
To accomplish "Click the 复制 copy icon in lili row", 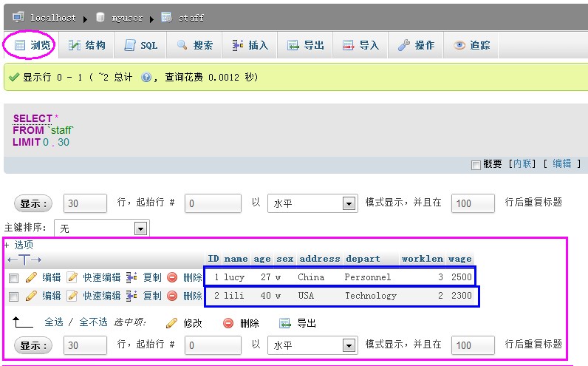I will (x=131, y=296).
